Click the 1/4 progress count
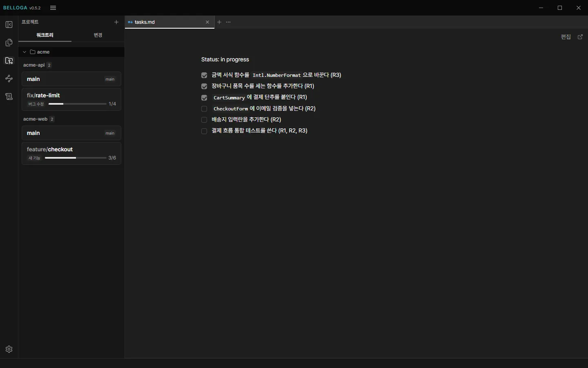Screen dimensions: 588x368 tap(112, 104)
